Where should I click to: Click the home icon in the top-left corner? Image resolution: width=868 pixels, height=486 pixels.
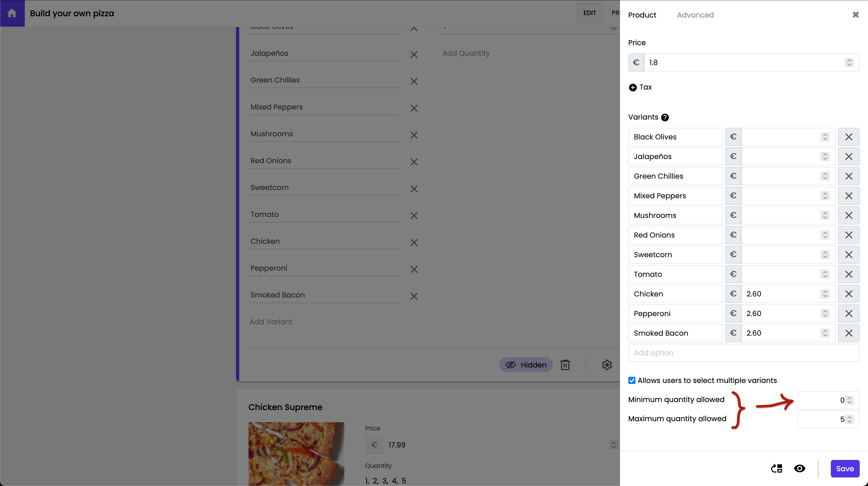(12, 13)
